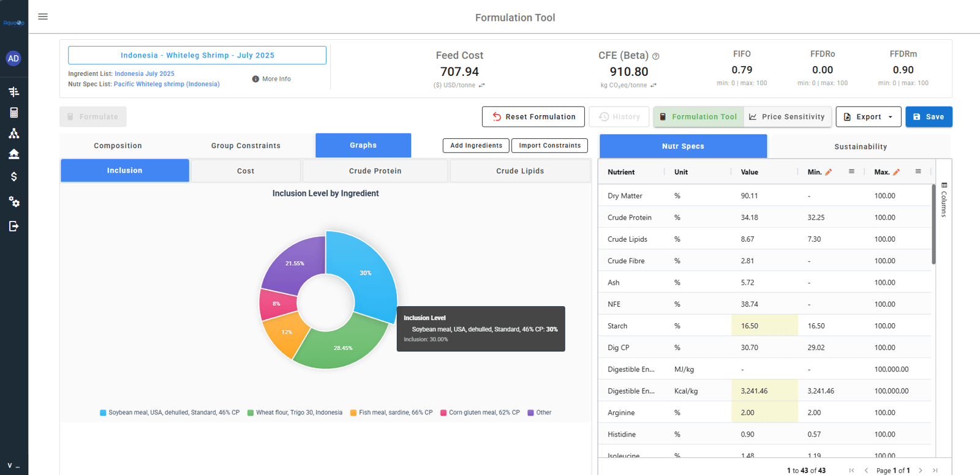Click the purple 21.55% Other pie slice
This screenshot has height=475, width=980.
pyautogui.click(x=295, y=263)
